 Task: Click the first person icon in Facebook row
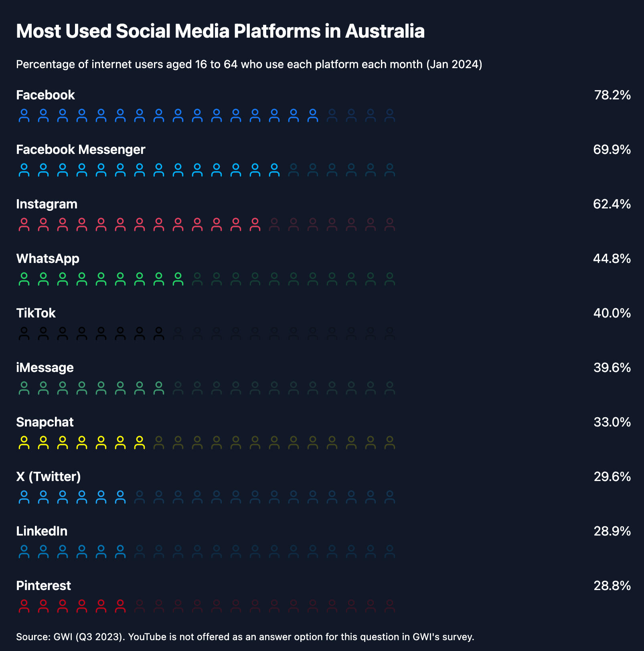click(24, 115)
